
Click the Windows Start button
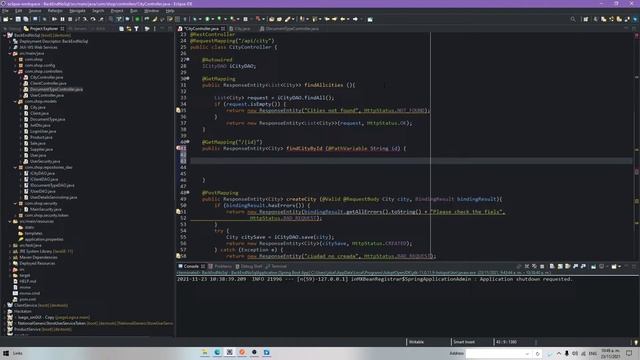click(6, 353)
